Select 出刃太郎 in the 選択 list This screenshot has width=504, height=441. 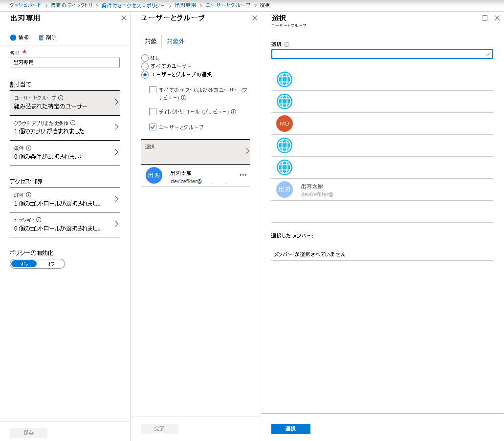click(382, 189)
